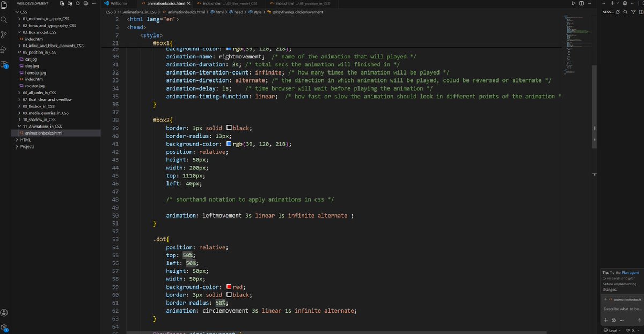The width and height of the screenshot is (644, 334).
Task: Refresh the Sessions list
Action: coord(618,12)
